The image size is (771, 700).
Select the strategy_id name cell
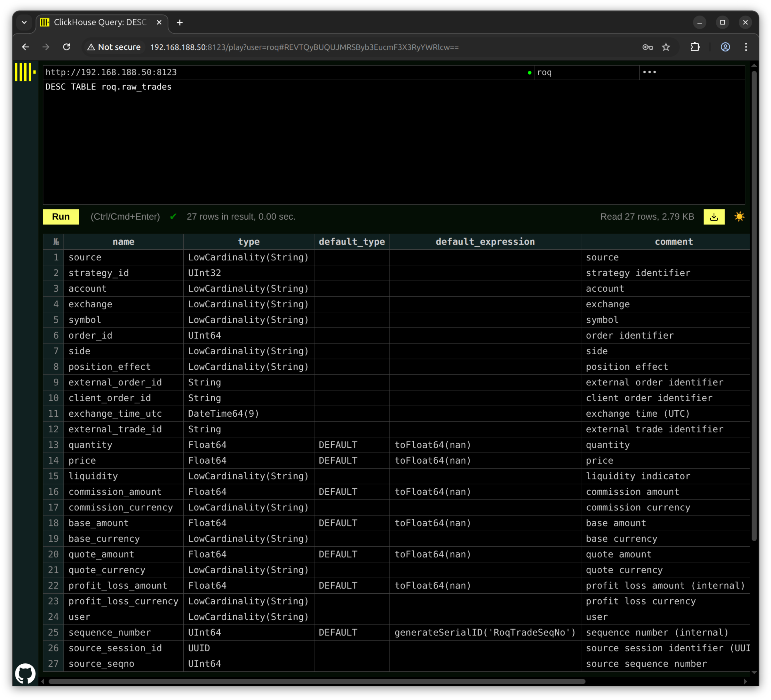pyautogui.click(x=124, y=273)
